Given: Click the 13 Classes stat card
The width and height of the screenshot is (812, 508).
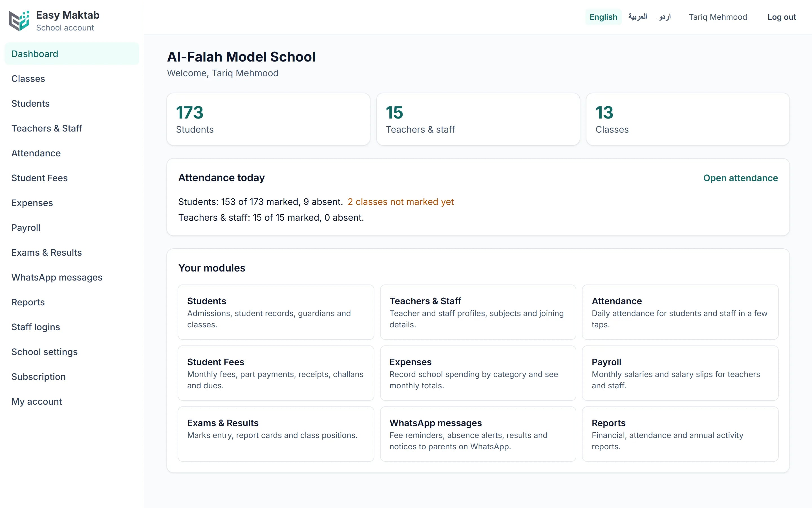Looking at the screenshot, I should point(687,119).
